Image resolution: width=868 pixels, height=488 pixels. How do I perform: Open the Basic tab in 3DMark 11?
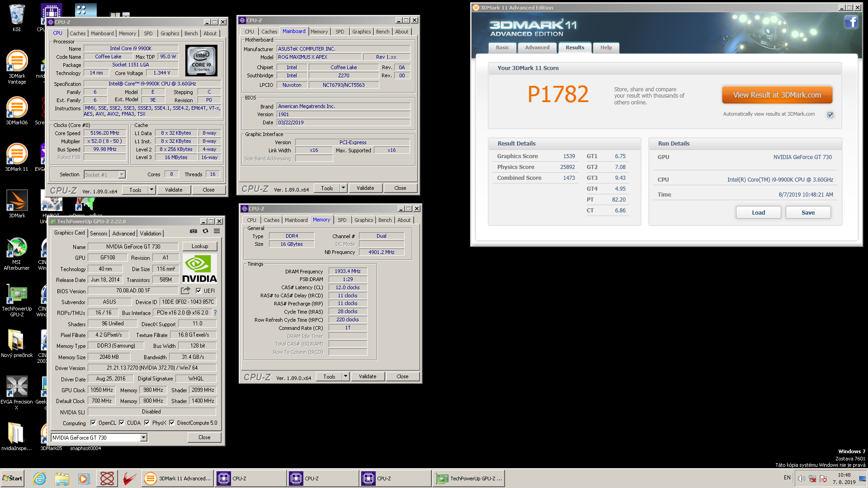click(x=502, y=47)
